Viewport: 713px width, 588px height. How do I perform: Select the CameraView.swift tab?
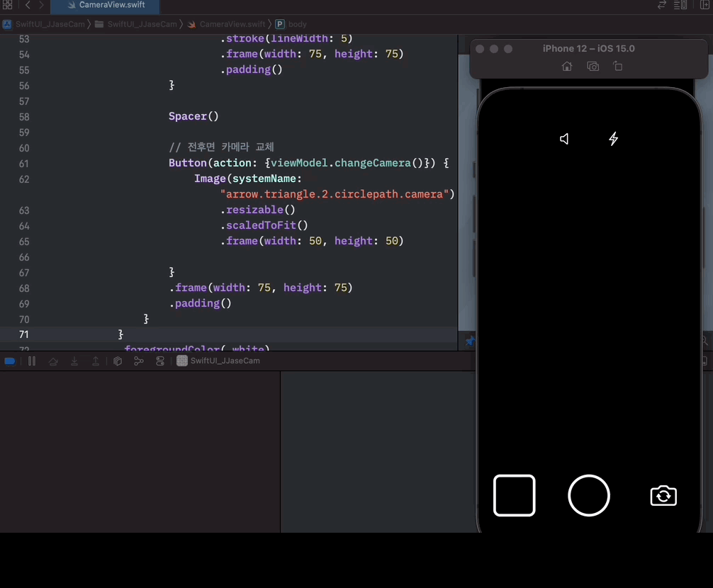[106, 5]
